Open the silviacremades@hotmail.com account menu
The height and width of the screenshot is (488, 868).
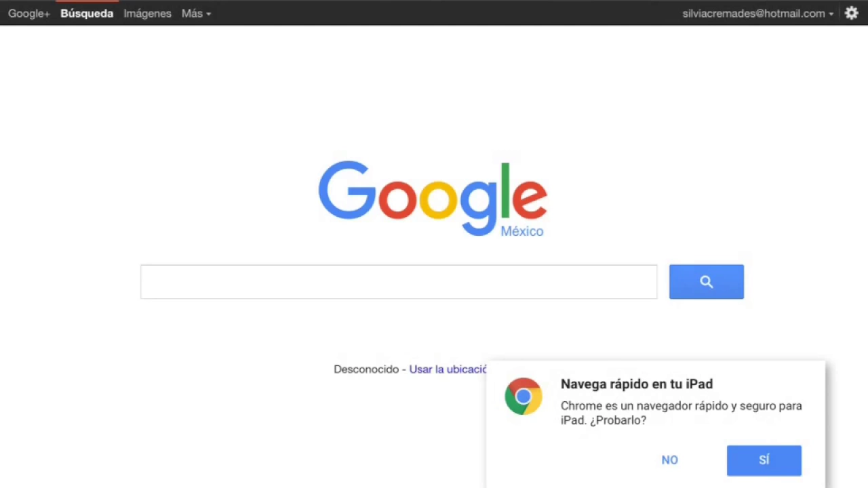758,14
